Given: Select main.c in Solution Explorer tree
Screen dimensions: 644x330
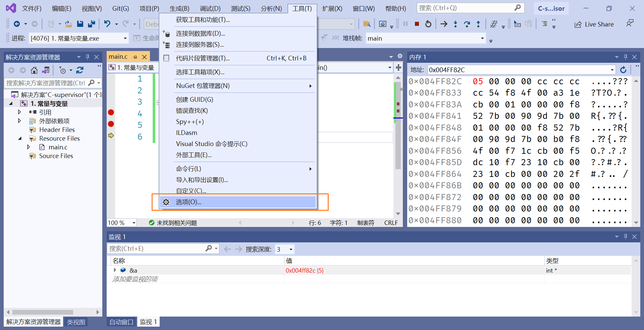Looking at the screenshot, I should tap(58, 147).
